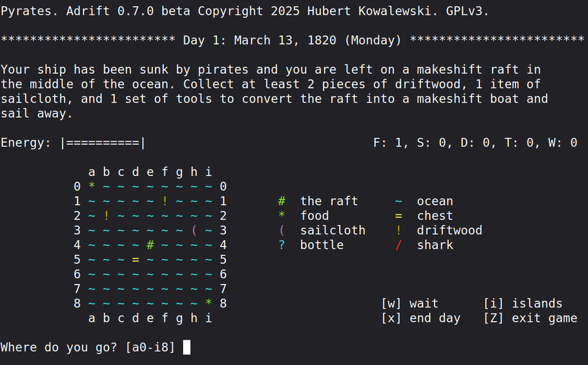Viewport: 588px width, 365px height.
Task: Click the raft symbol in the legend
Action: tap(282, 201)
